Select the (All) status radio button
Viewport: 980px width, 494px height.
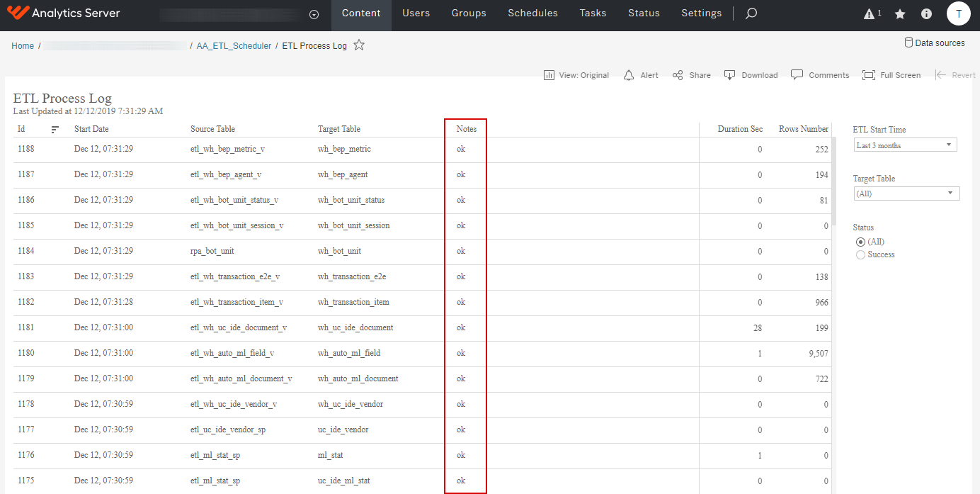point(860,242)
